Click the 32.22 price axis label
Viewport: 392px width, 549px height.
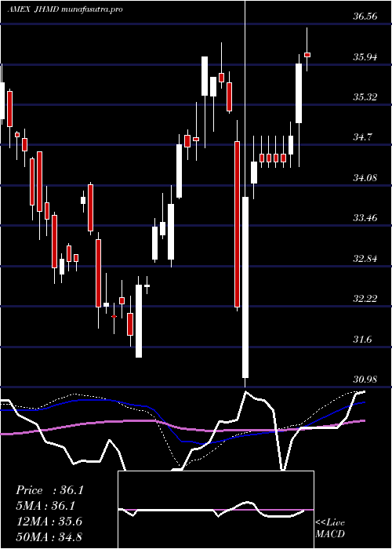click(365, 299)
